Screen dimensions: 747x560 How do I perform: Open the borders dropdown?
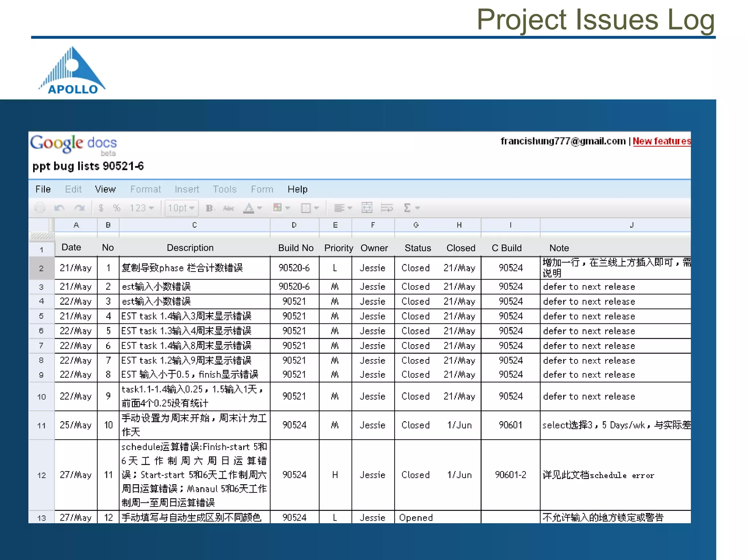coord(310,208)
